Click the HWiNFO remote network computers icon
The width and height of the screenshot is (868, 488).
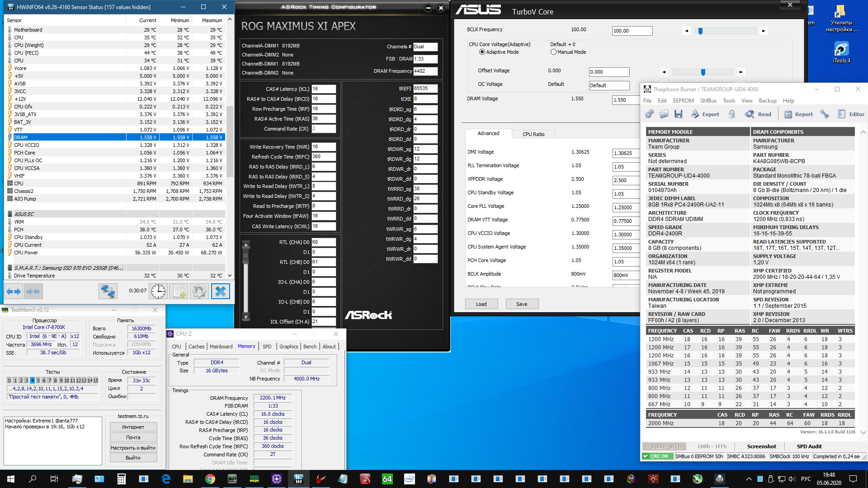point(108,291)
